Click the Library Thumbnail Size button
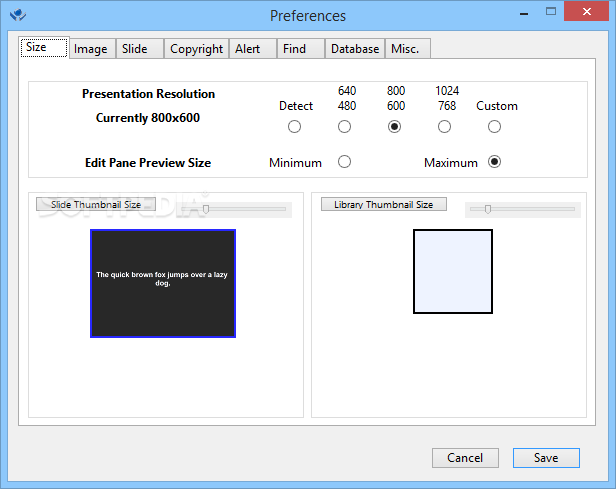 click(x=384, y=204)
